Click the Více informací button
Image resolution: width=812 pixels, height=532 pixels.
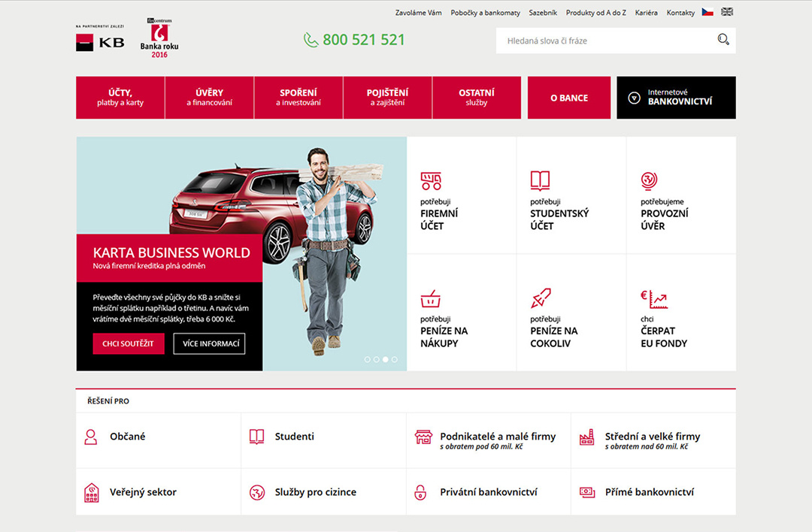coord(209,343)
